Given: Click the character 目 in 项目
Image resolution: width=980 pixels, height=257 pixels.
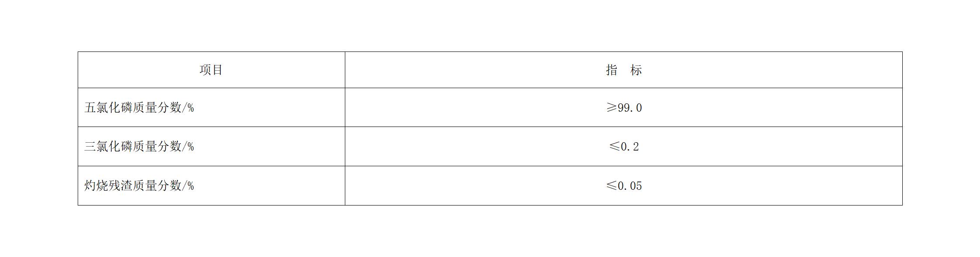Looking at the screenshot, I should point(217,70).
